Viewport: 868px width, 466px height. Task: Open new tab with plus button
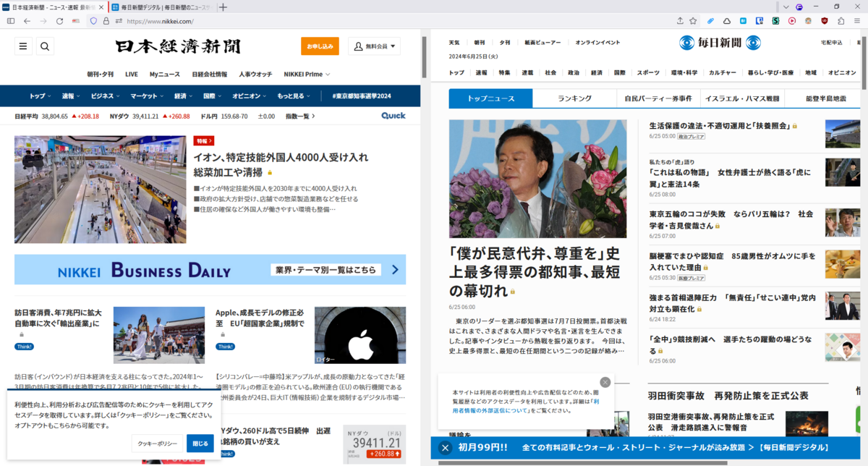(x=223, y=7)
